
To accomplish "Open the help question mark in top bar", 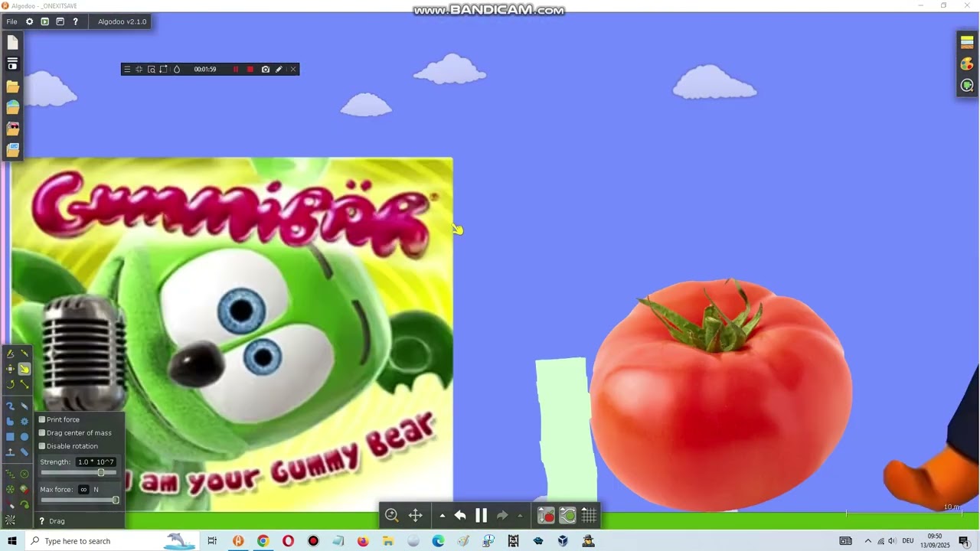I will 75,21.
